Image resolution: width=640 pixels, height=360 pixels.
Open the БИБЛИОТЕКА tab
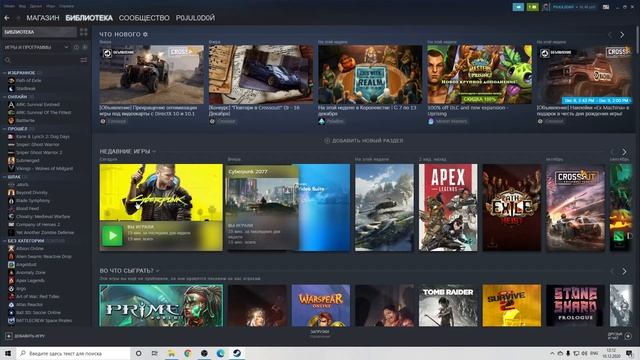89,18
